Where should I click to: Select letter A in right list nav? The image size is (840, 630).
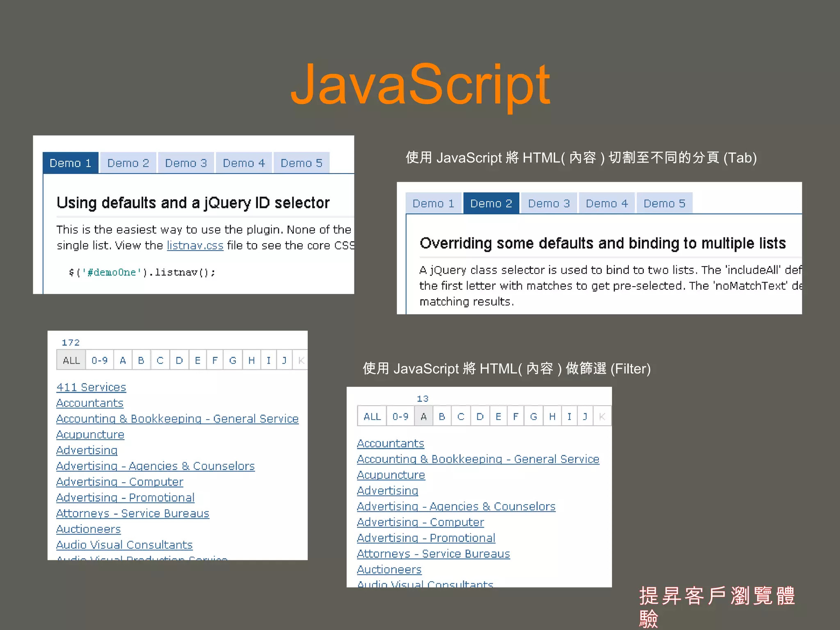pos(424,417)
